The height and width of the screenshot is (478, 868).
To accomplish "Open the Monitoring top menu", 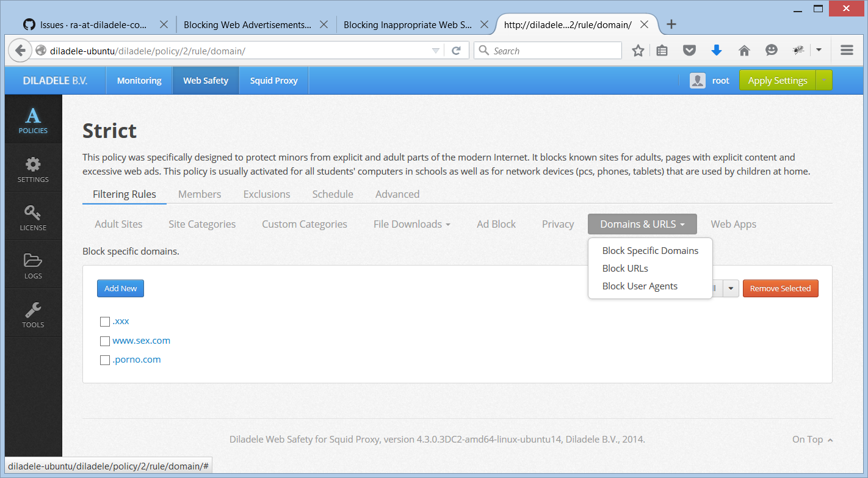I will pos(139,81).
